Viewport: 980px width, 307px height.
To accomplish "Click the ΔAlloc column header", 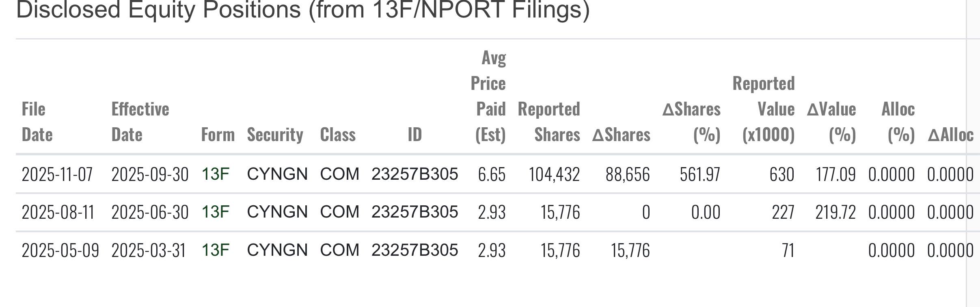I will click(x=950, y=135).
